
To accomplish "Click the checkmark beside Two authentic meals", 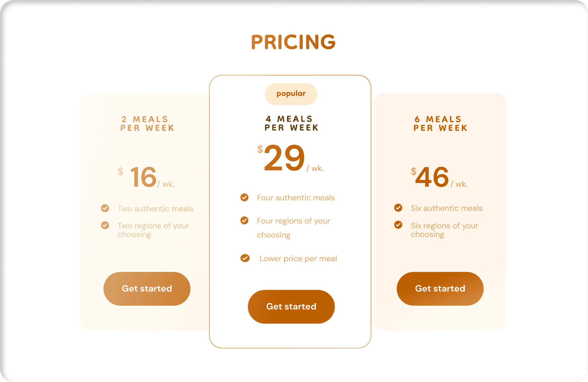I will point(105,208).
